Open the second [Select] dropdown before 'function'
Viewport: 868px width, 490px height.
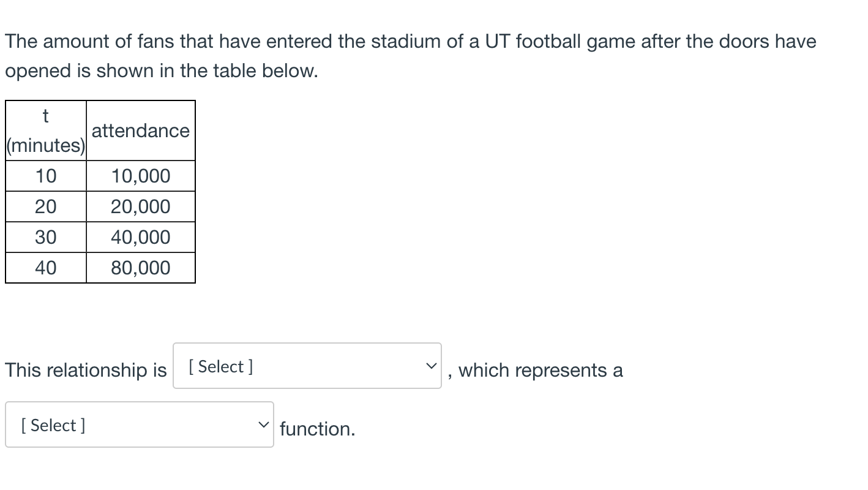(139, 425)
